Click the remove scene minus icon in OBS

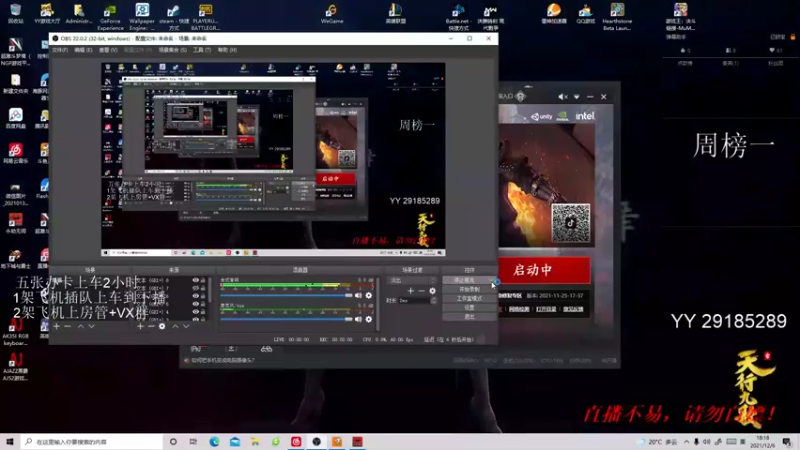tap(67, 326)
